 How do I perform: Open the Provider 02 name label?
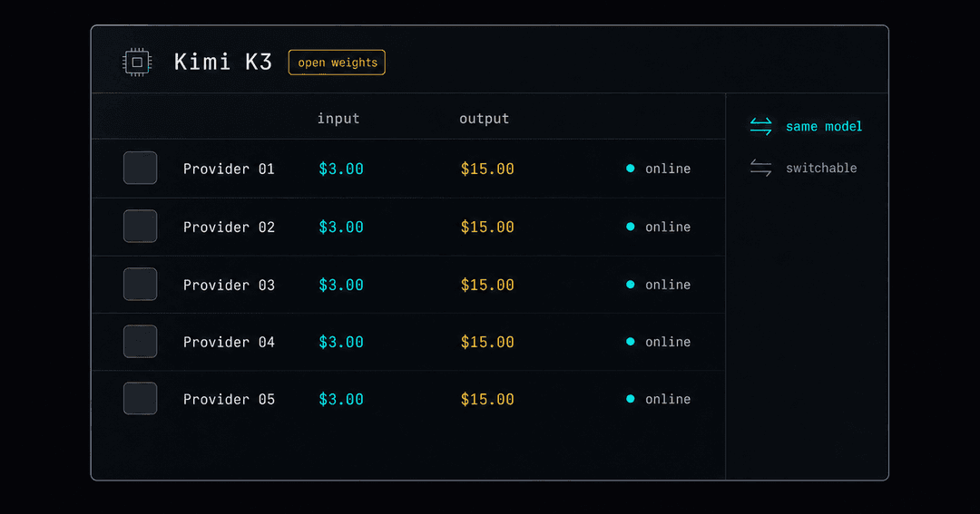click(229, 227)
